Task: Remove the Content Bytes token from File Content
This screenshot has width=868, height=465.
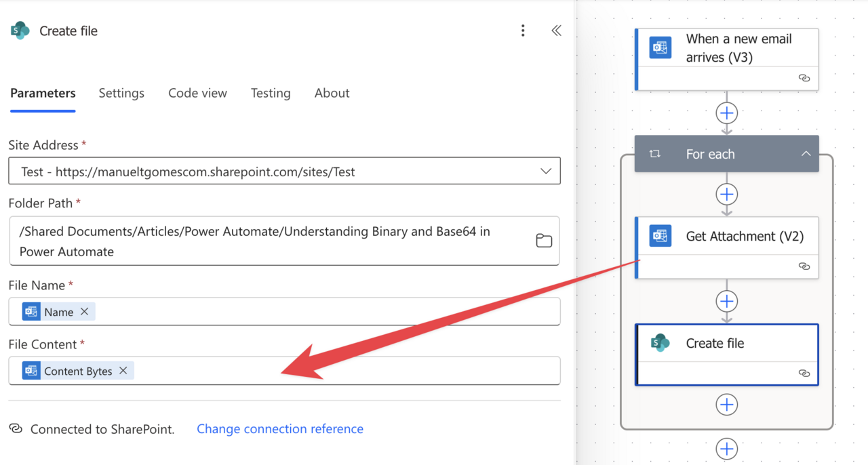Action: coord(123,371)
